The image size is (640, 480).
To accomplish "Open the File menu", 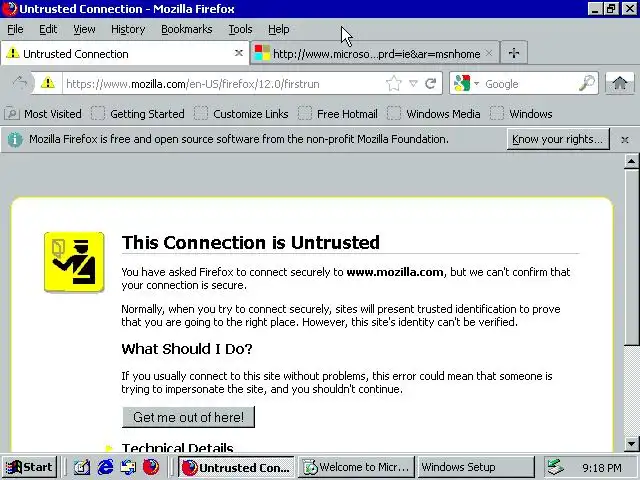I will 15,29.
